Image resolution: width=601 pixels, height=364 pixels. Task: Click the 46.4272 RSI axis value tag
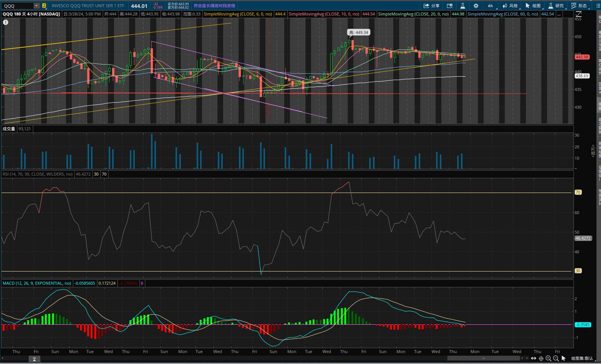click(583, 238)
